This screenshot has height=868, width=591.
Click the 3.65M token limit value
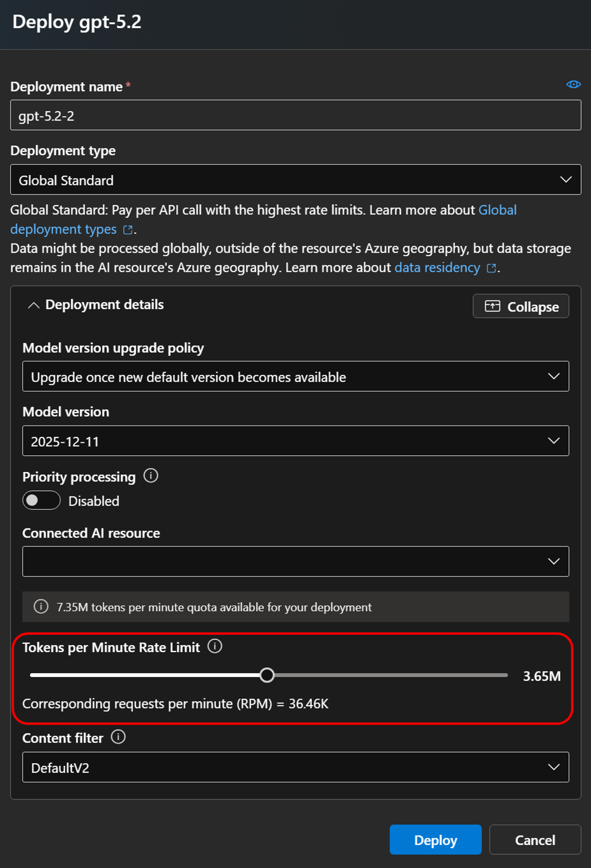(x=542, y=676)
